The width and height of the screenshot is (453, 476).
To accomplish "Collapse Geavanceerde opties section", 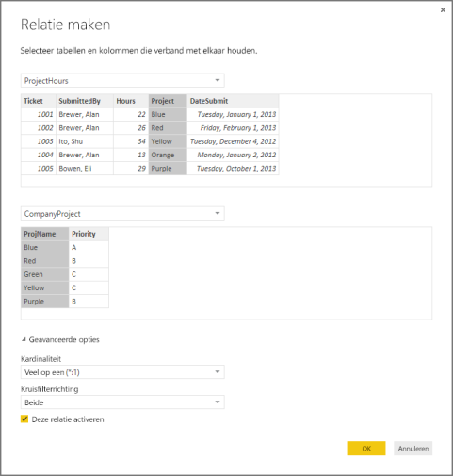I will [x=60, y=339].
